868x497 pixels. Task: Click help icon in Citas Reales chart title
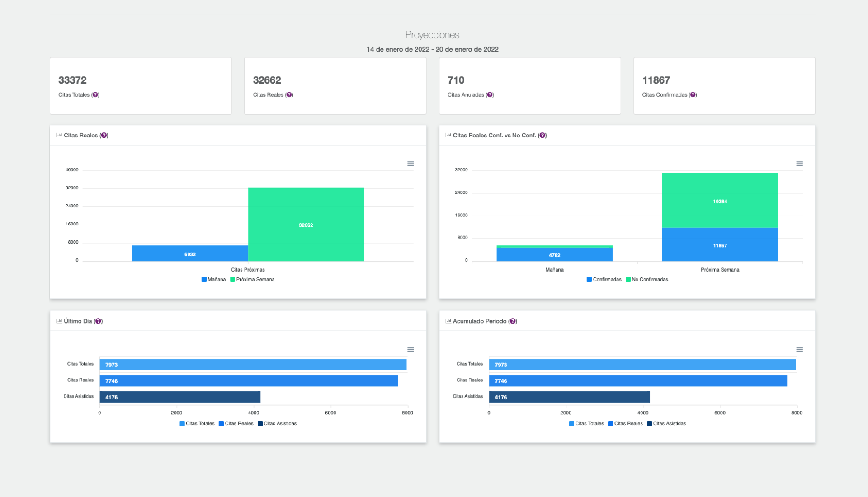[104, 136]
